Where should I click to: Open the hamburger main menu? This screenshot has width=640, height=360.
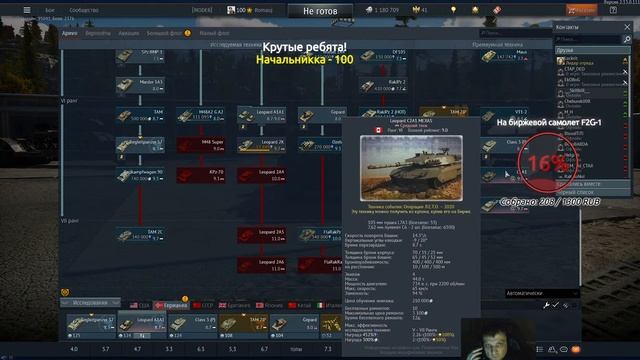click(27, 10)
